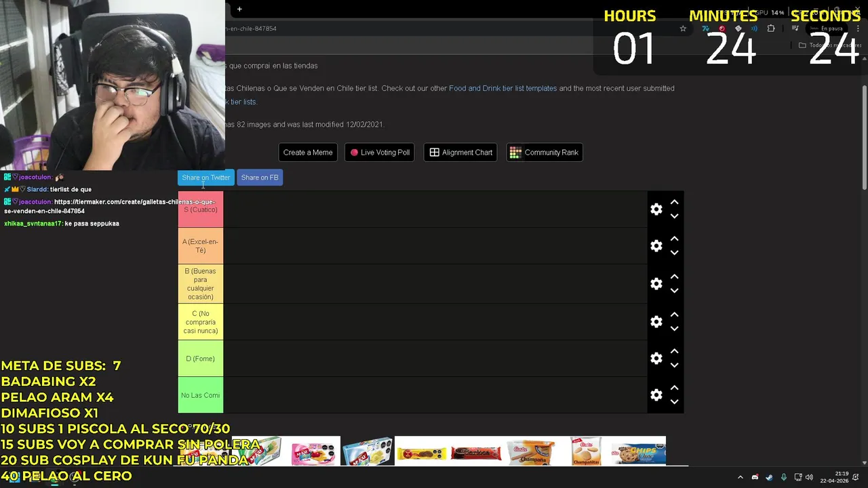Screen dimensions: 868x488
Task: Click the B (Buenas para cualquier ocasión) label
Action: 200,284
